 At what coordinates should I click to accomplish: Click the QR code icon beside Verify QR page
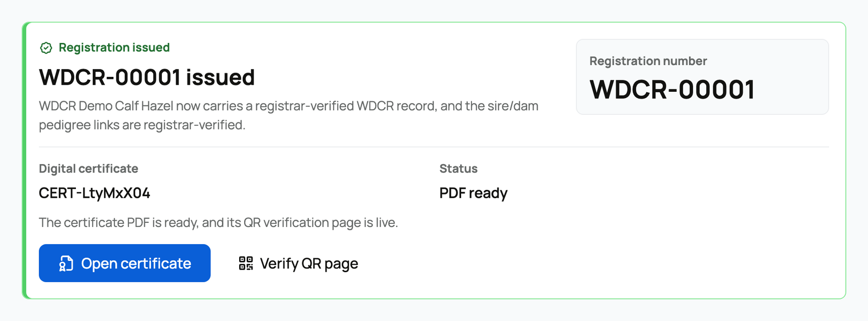(246, 263)
